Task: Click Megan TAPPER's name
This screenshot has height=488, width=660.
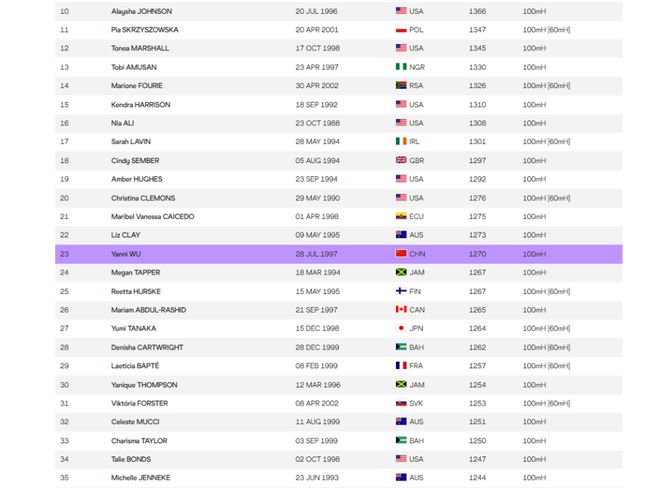Action: pyautogui.click(x=136, y=272)
